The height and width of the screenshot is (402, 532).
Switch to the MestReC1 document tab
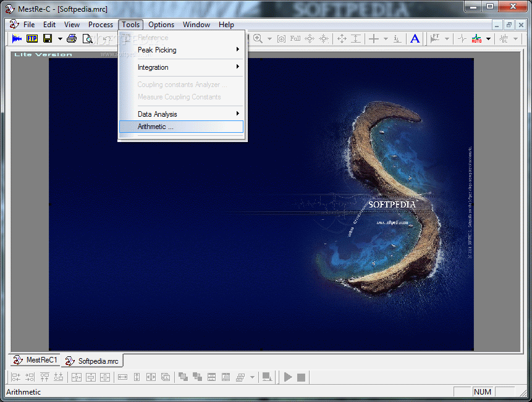click(x=35, y=360)
